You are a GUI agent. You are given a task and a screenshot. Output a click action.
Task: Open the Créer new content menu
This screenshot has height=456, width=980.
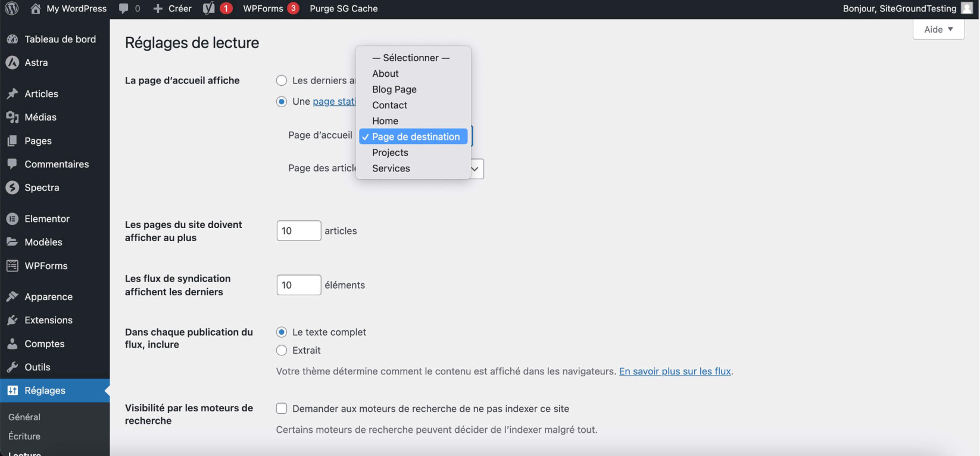coord(173,8)
